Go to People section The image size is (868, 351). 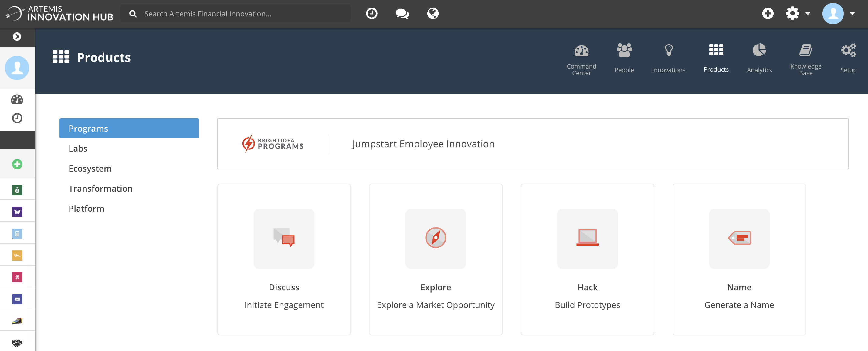tap(624, 59)
